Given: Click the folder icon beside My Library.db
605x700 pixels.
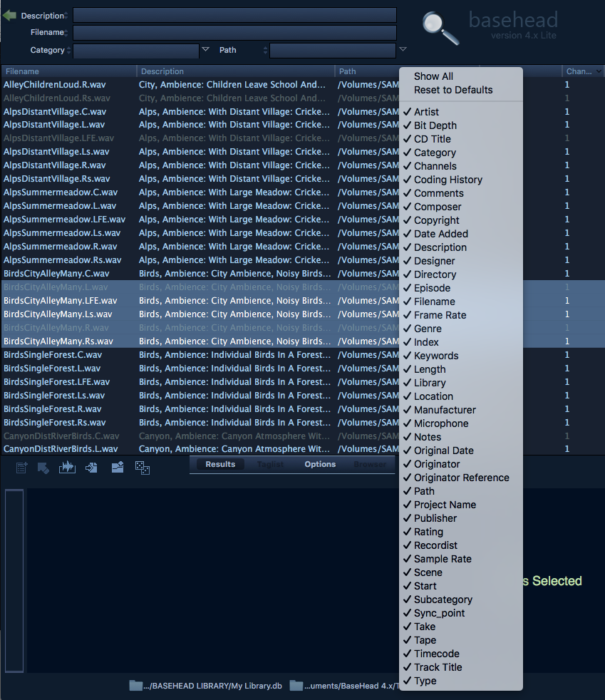Looking at the screenshot, I should tap(135, 686).
